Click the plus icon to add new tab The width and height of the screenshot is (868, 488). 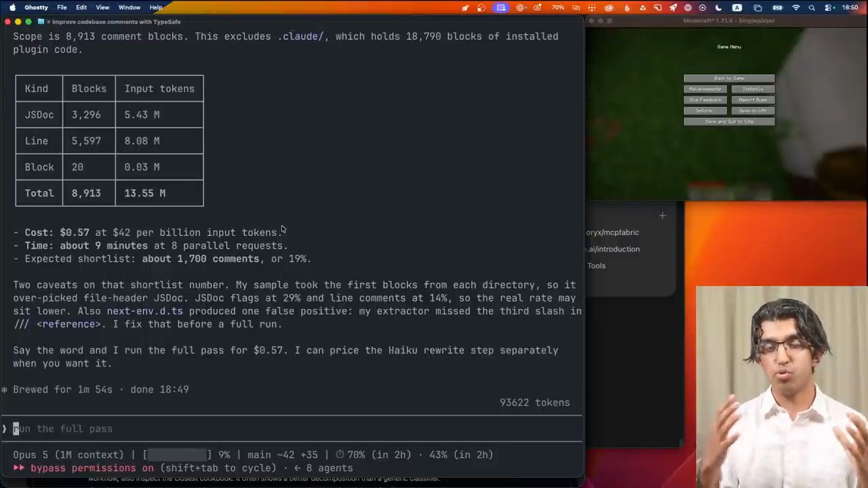pos(663,216)
